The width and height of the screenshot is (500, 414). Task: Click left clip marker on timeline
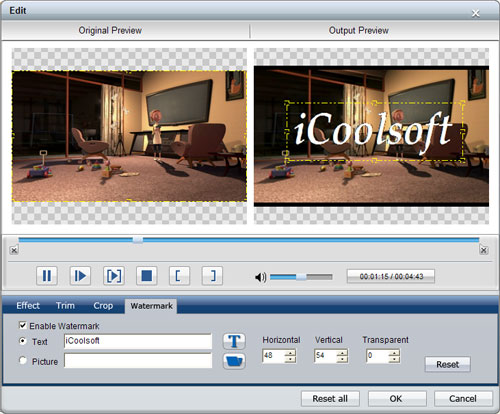[14, 250]
